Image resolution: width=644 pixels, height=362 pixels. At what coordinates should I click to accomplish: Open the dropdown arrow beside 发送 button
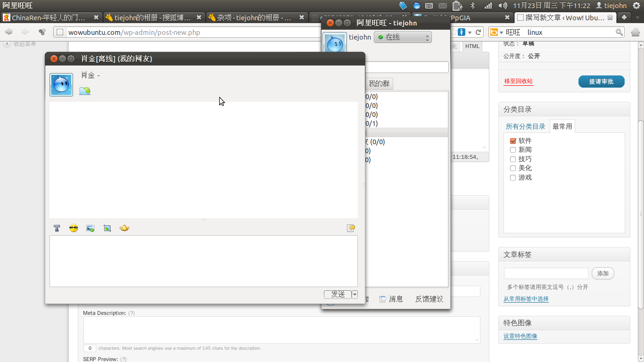(355, 295)
